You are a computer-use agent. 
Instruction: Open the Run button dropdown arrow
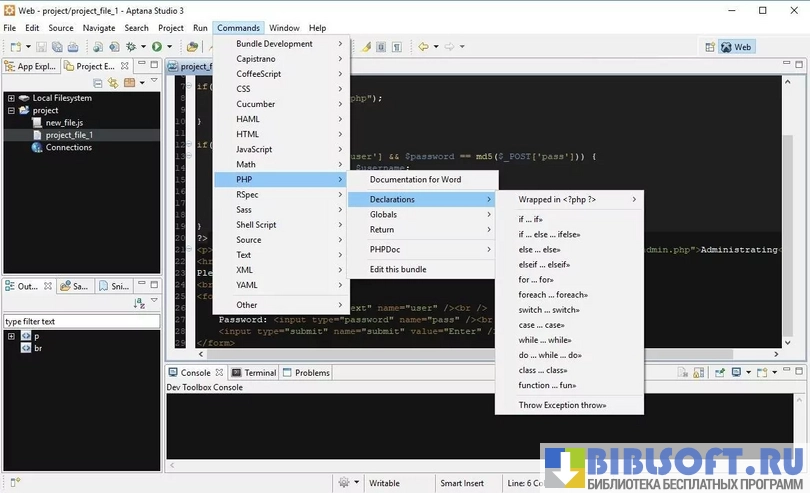(169, 47)
